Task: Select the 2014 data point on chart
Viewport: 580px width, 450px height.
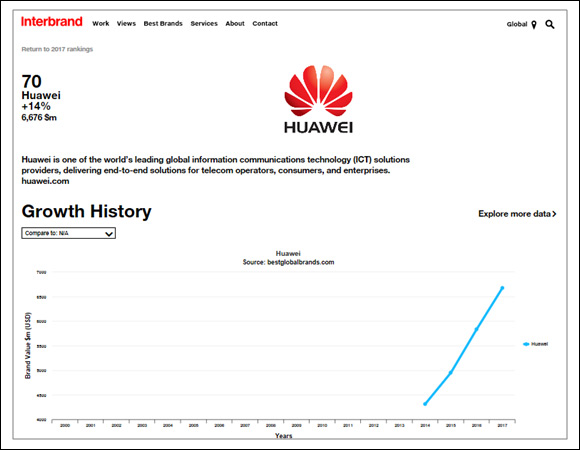Action: click(425, 404)
